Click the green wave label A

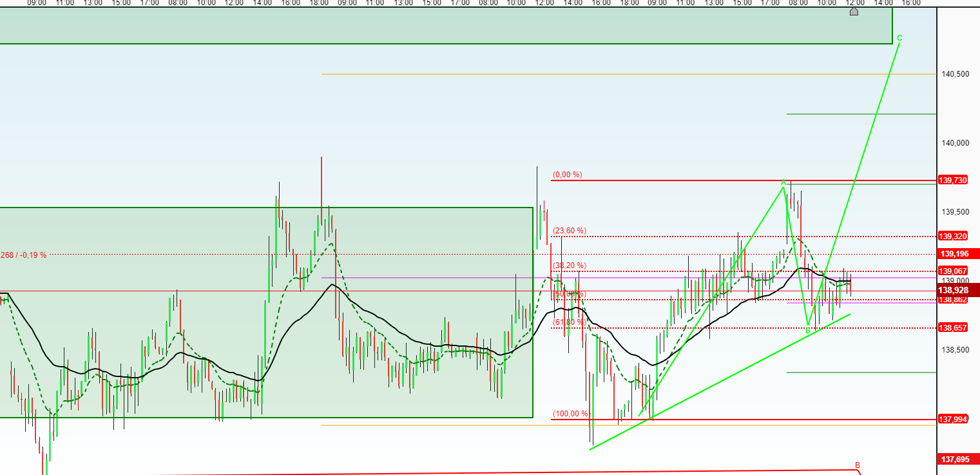point(783,183)
